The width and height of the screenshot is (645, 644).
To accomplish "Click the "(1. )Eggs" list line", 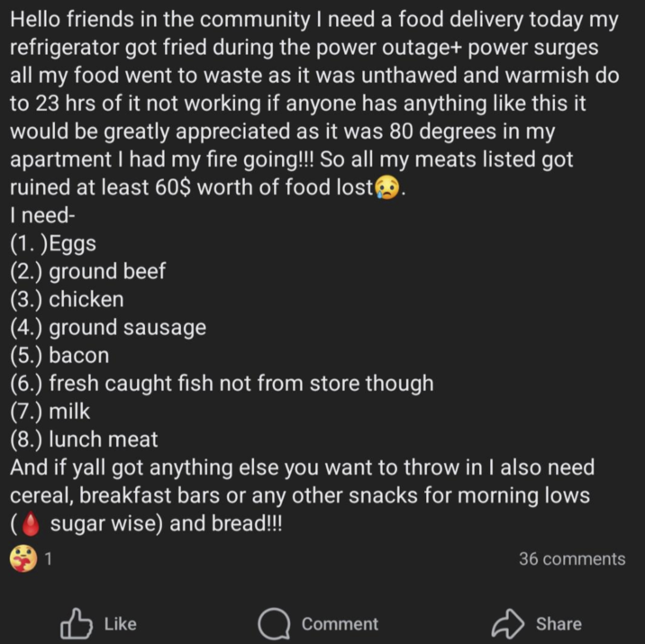I will pyautogui.click(x=52, y=243).
